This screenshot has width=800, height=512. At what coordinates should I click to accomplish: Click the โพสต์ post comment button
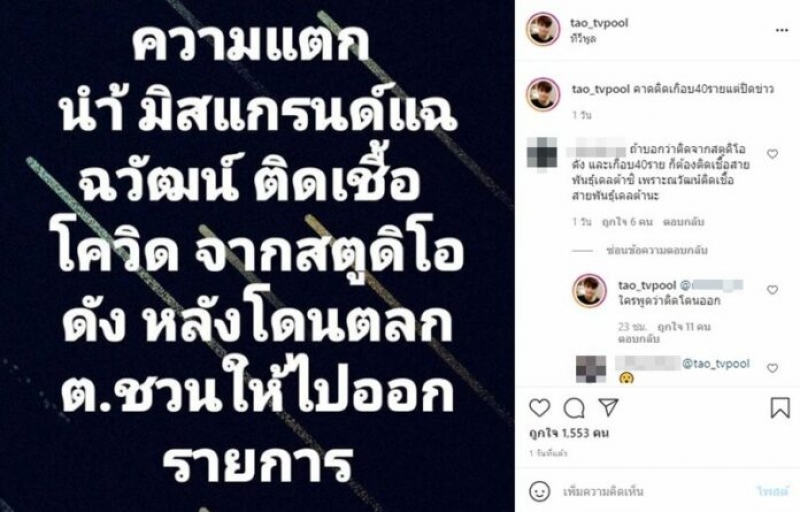[772, 492]
